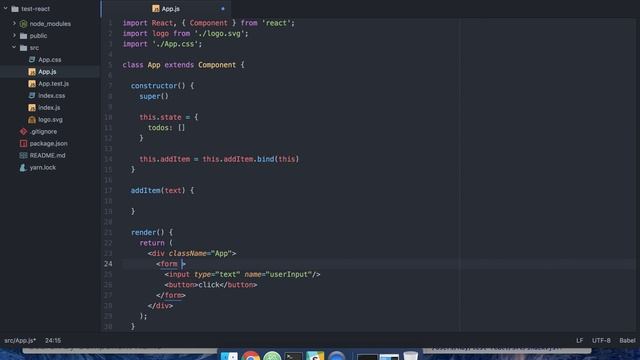Click the 'click' button text on line 26
This screenshot has width=640, height=360.
[x=209, y=284]
